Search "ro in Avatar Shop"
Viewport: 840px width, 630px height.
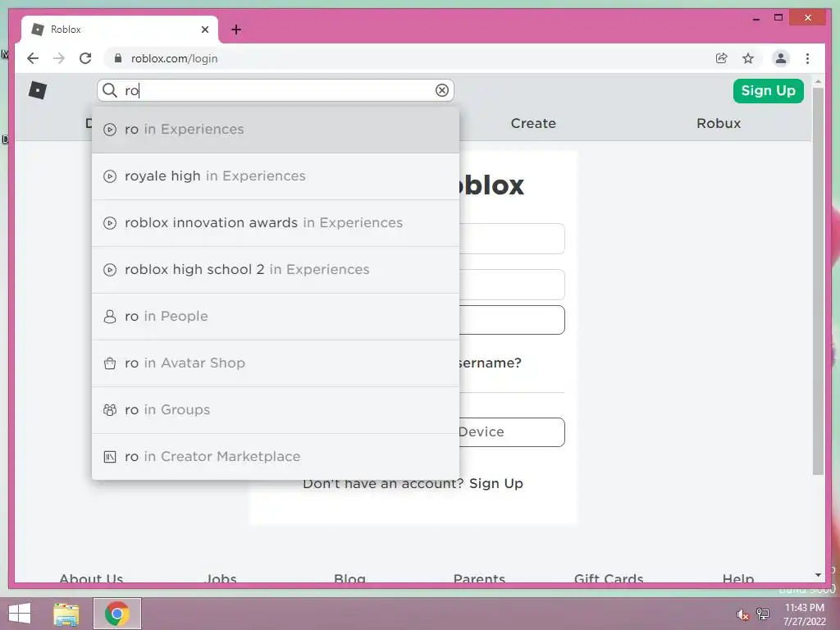pos(276,363)
